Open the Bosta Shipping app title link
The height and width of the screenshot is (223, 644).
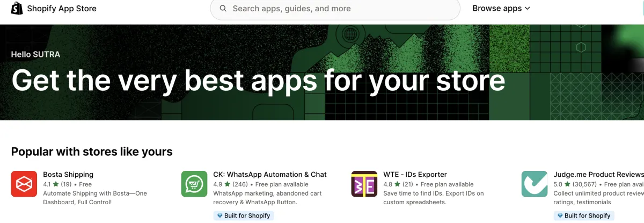coord(68,175)
